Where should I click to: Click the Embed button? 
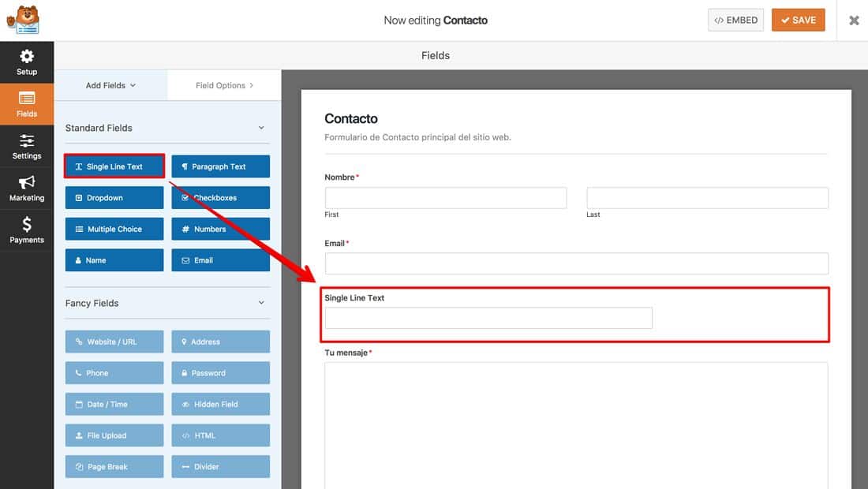[x=735, y=21]
